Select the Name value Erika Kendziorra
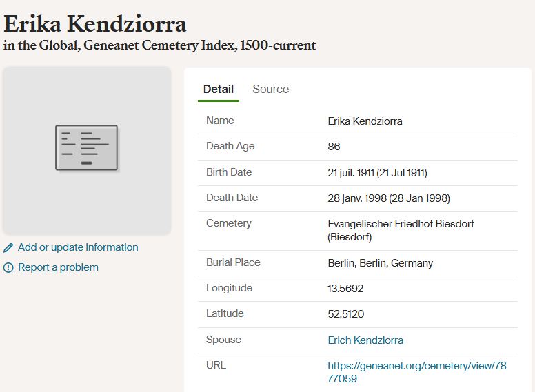Screen dimensions: 535x392 coord(365,121)
